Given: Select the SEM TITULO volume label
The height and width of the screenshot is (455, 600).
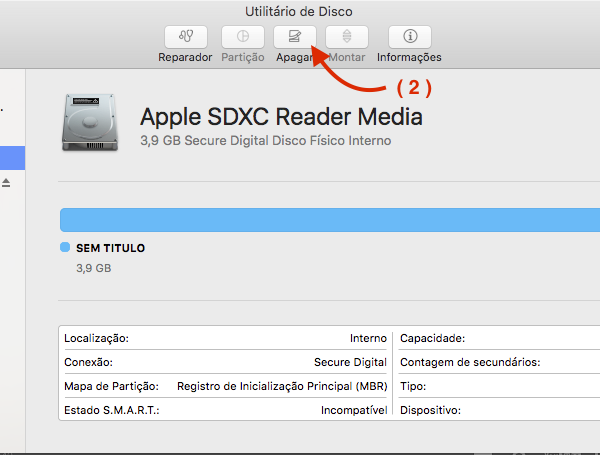Looking at the screenshot, I should click(x=111, y=248).
